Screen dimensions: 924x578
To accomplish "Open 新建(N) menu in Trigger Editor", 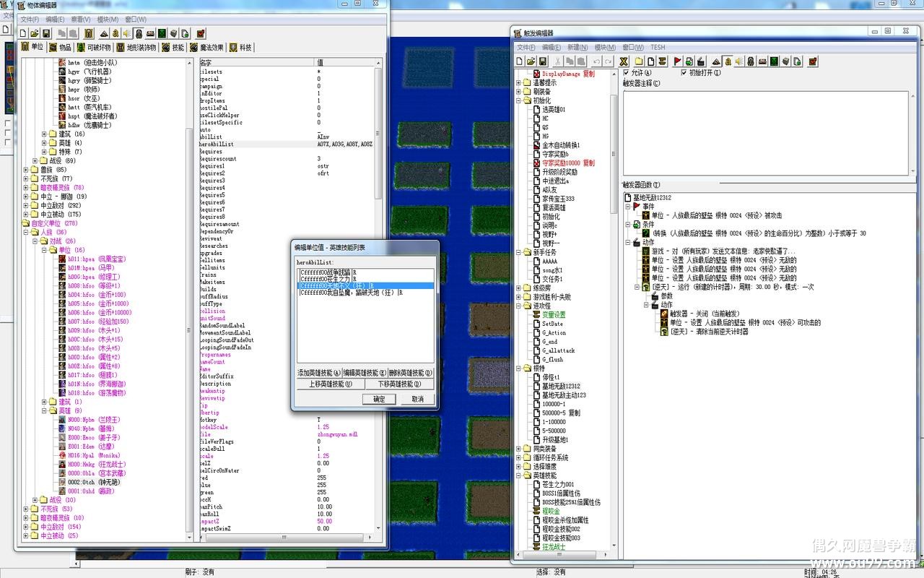I will pyautogui.click(x=577, y=47).
